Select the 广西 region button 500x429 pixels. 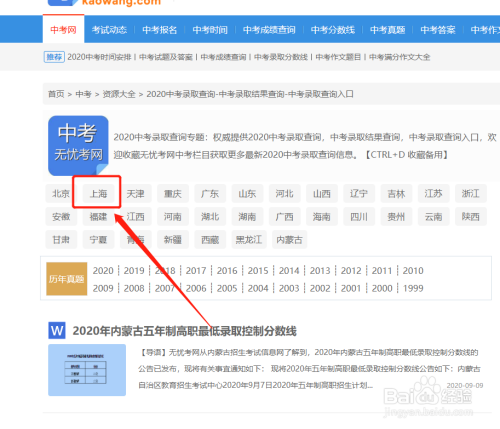click(284, 217)
